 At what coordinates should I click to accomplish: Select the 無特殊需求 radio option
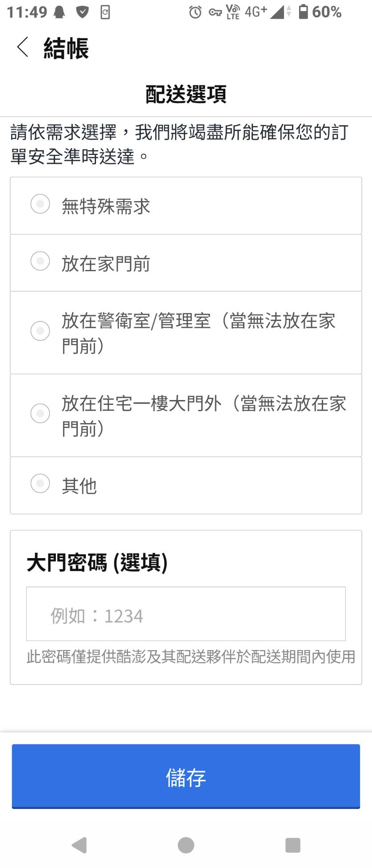click(186, 206)
